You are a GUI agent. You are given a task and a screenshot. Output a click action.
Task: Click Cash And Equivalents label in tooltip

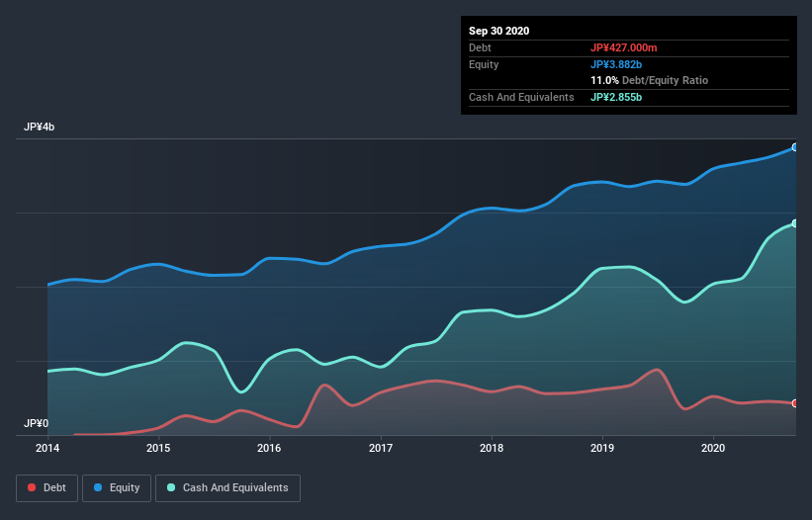click(x=521, y=97)
